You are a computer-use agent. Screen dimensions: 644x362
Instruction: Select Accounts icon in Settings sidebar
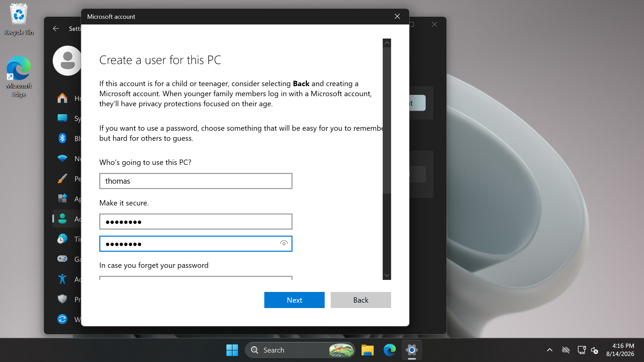pyautogui.click(x=62, y=219)
